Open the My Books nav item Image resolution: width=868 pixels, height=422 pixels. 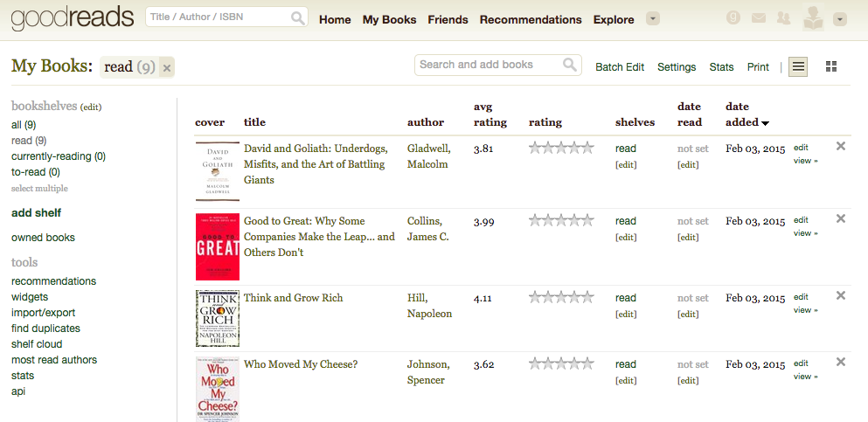(x=389, y=19)
